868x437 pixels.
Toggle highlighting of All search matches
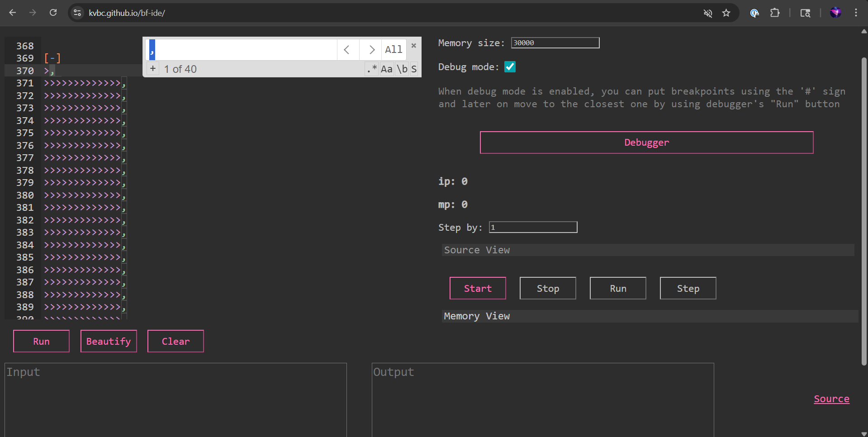pos(393,49)
